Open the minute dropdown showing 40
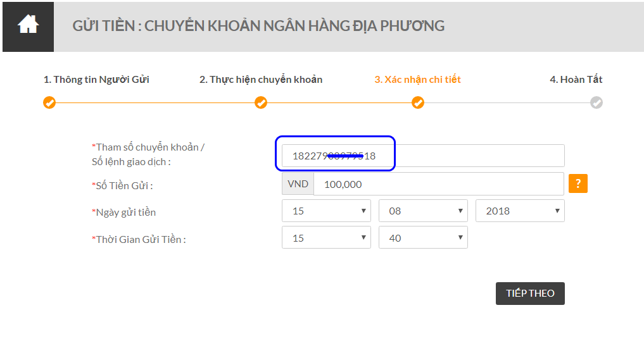 [x=423, y=238]
